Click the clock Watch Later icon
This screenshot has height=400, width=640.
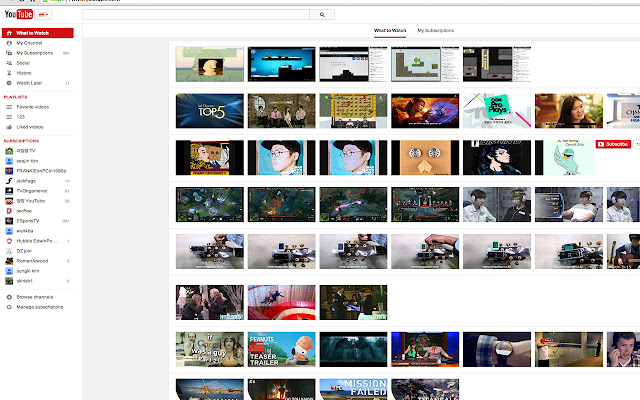pyautogui.click(x=9, y=83)
